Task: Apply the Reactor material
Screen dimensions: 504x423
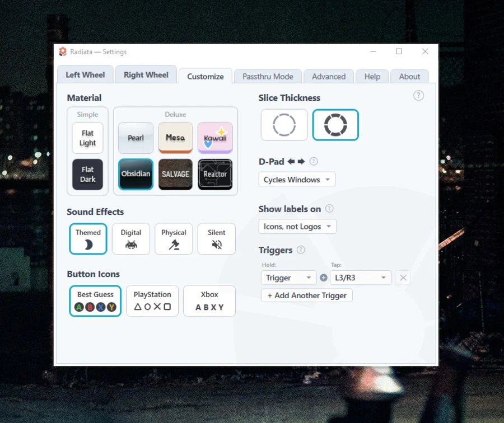Action: [215, 174]
